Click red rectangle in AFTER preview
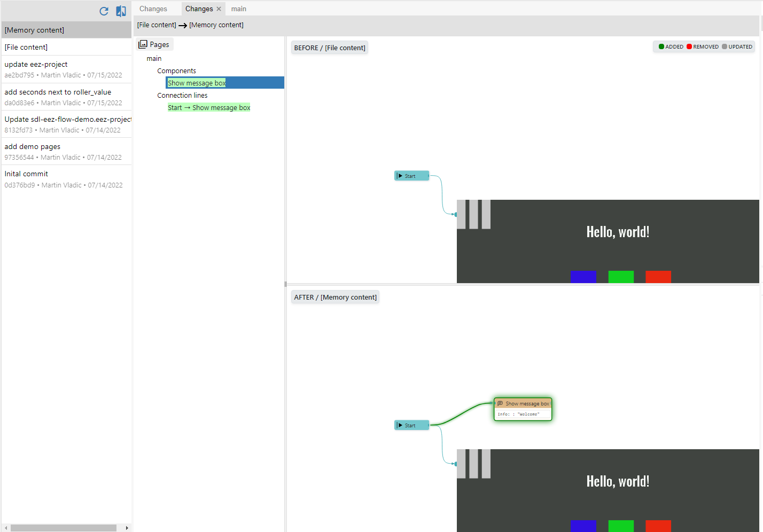 coord(658,526)
